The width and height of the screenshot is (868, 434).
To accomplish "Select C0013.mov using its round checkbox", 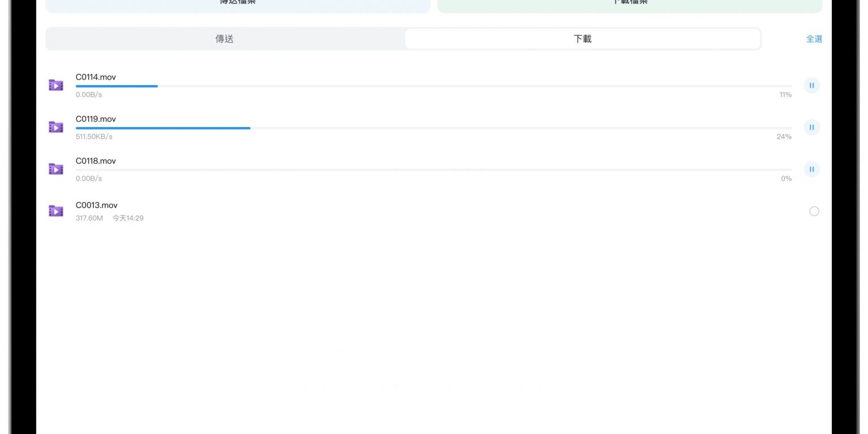I will 814,211.
